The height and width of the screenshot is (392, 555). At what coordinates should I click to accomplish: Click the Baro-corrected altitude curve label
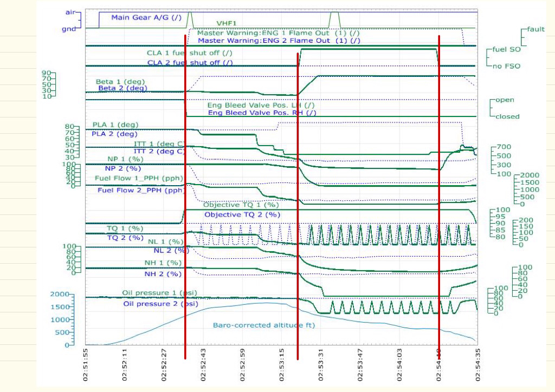click(263, 325)
